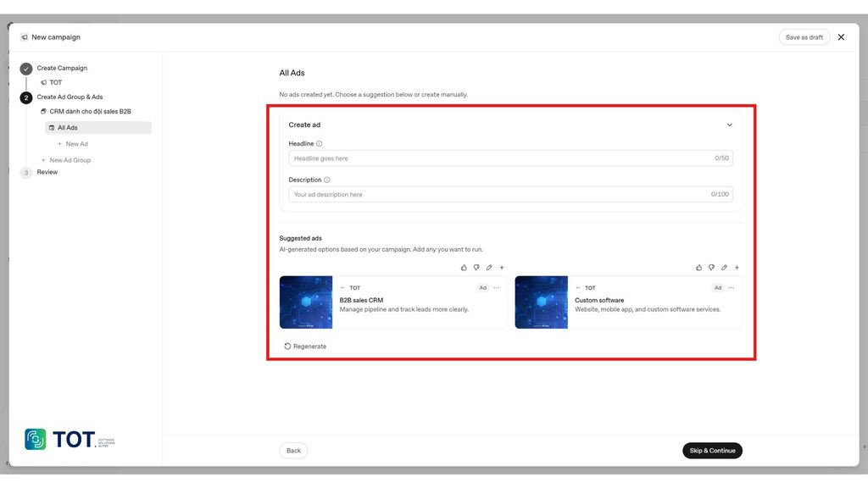
Task: Click the Ad badge on Custom software card
Action: [x=717, y=288]
